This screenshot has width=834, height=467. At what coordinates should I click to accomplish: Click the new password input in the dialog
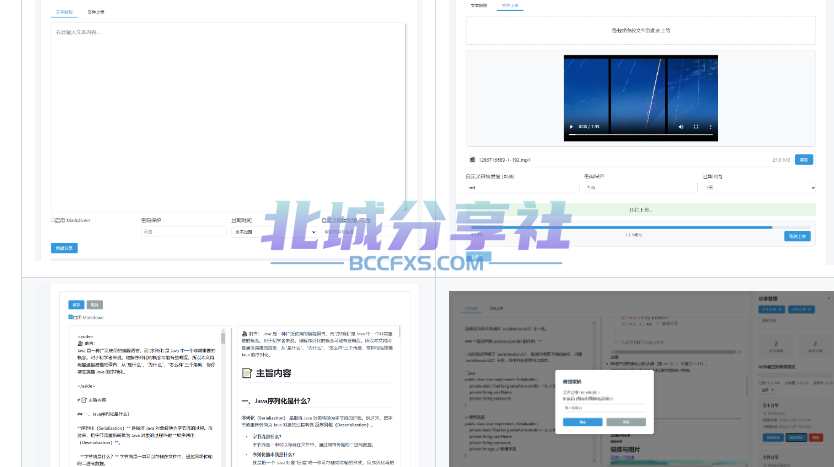(604, 408)
